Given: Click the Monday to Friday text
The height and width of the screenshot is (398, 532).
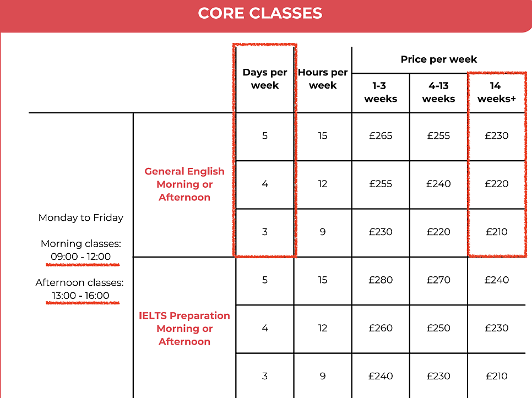Looking at the screenshot, I should coord(81,217).
